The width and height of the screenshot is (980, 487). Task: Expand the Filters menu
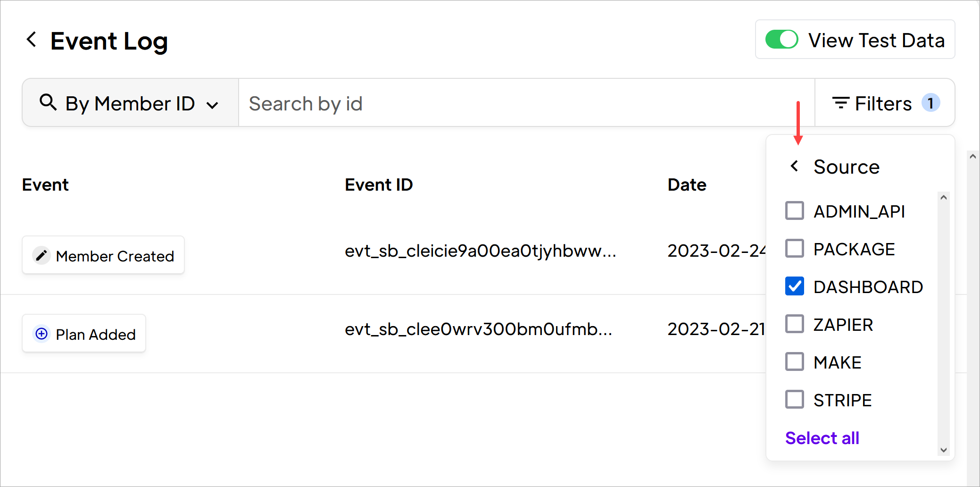click(x=885, y=103)
